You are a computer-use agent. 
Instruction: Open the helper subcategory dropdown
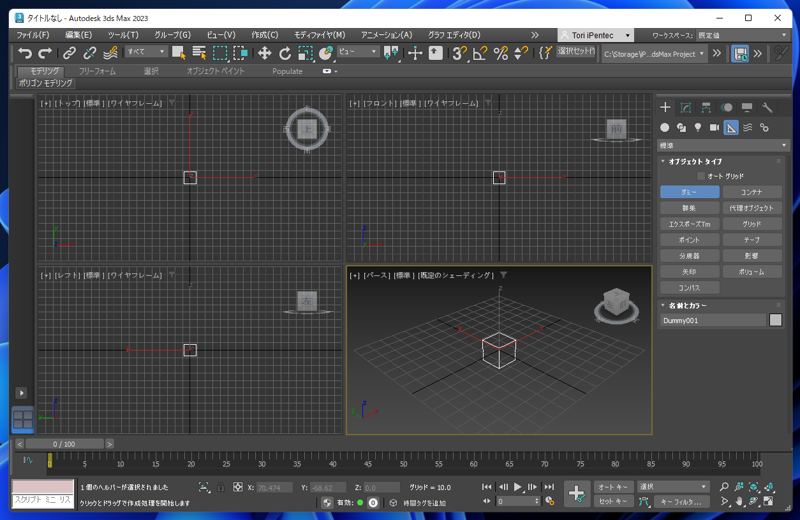[x=723, y=145]
